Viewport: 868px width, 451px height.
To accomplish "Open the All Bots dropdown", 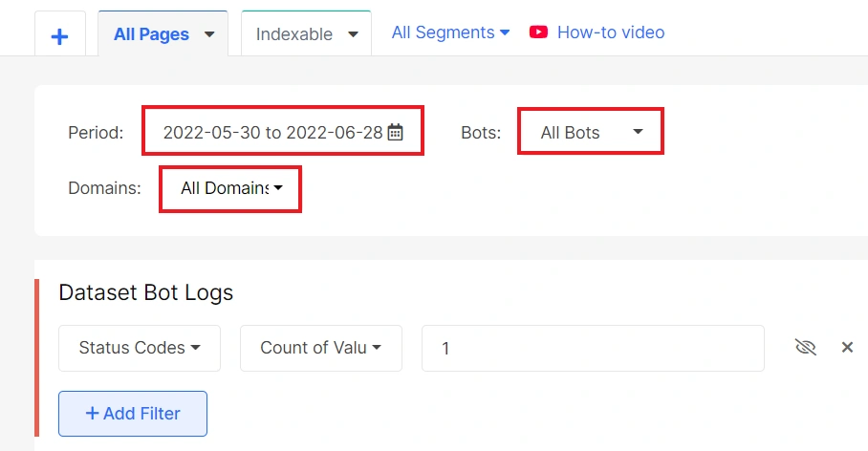I will (x=591, y=131).
